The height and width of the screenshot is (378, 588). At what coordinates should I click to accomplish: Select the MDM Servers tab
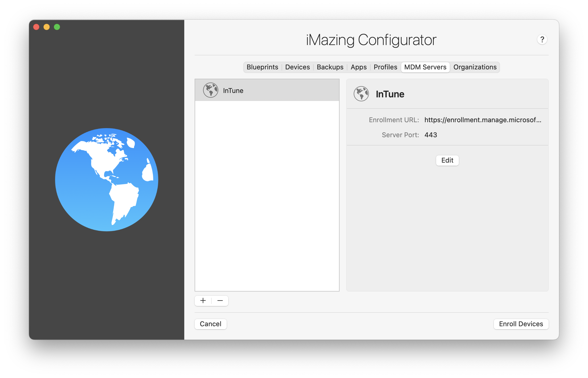[x=425, y=67]
